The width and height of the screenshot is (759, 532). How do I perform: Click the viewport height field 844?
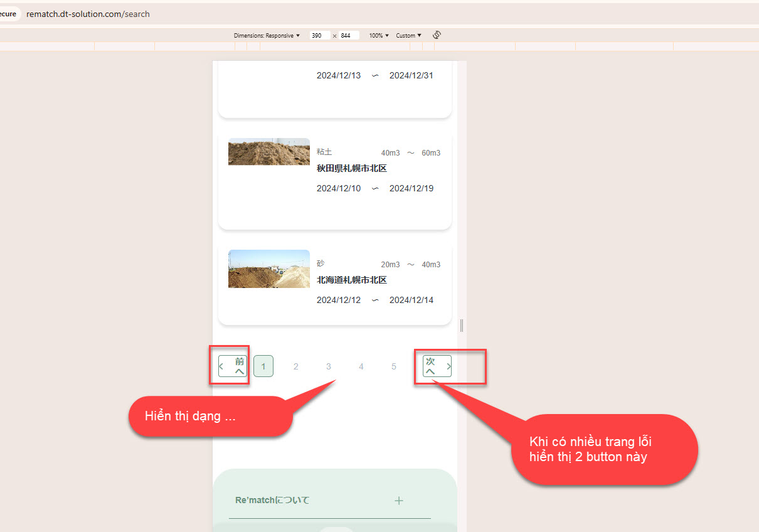click(348, 36)
